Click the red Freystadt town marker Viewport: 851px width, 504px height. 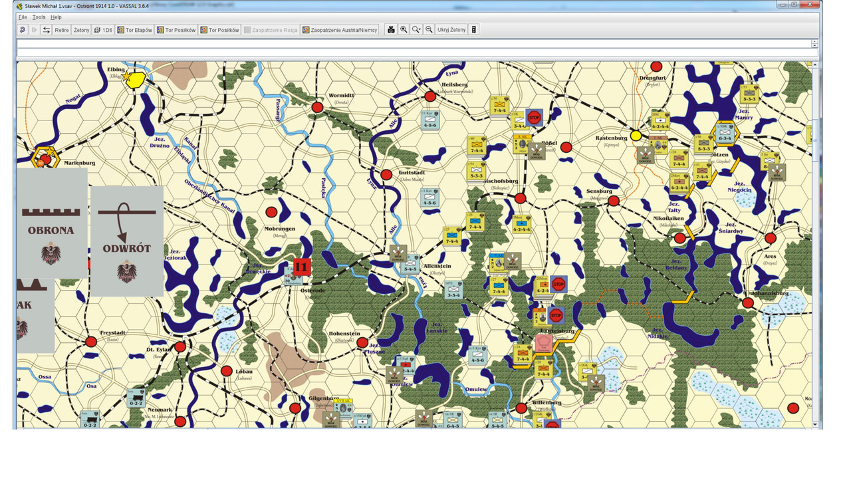tap(91, 342)
